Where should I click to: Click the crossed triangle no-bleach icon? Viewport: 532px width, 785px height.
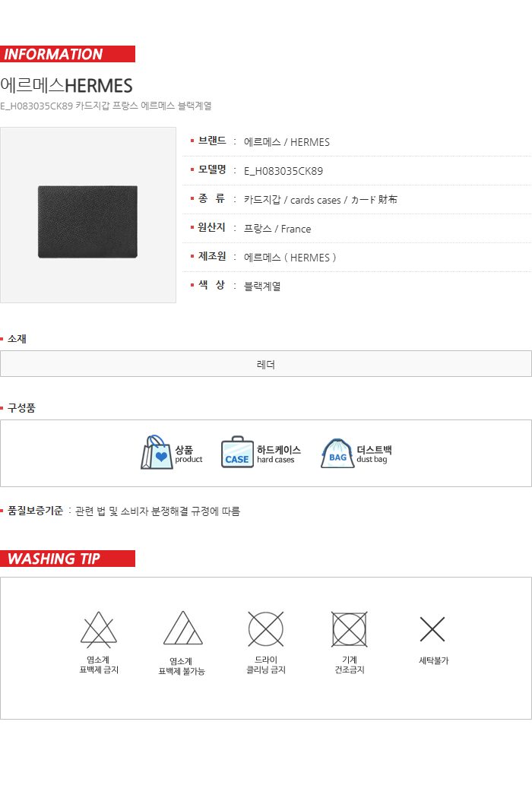99,629
